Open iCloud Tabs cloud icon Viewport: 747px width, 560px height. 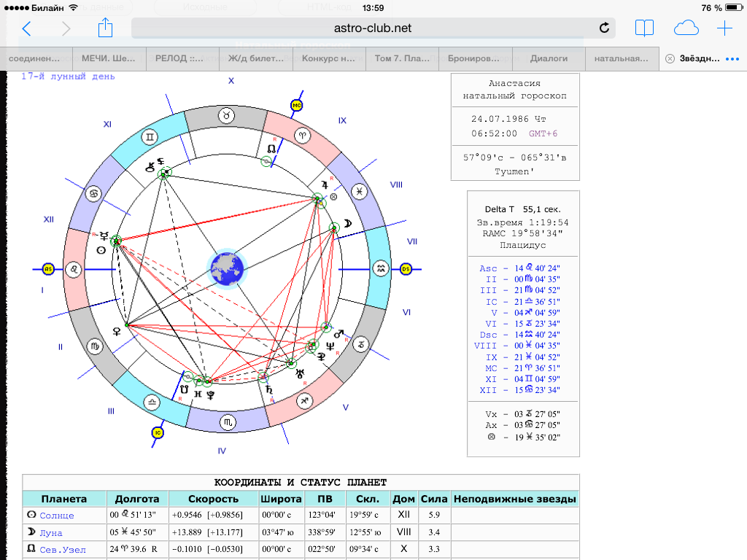[686, 28]
